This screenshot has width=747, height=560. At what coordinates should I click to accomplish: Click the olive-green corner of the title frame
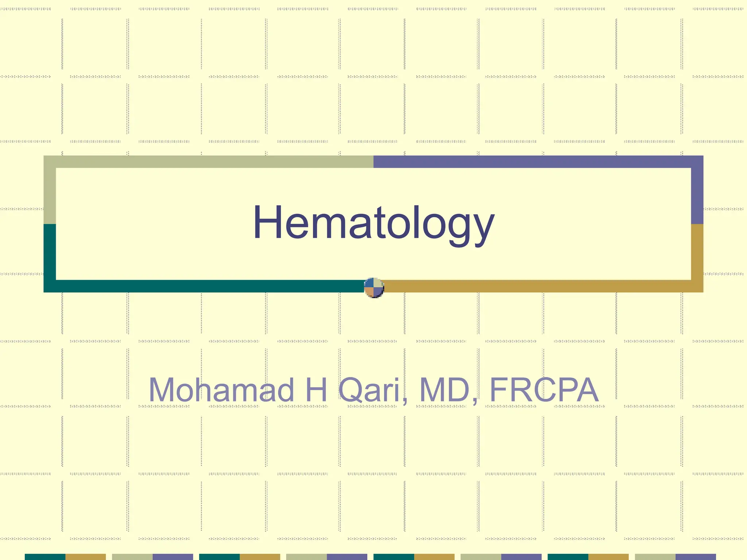[x=50, y=162]
